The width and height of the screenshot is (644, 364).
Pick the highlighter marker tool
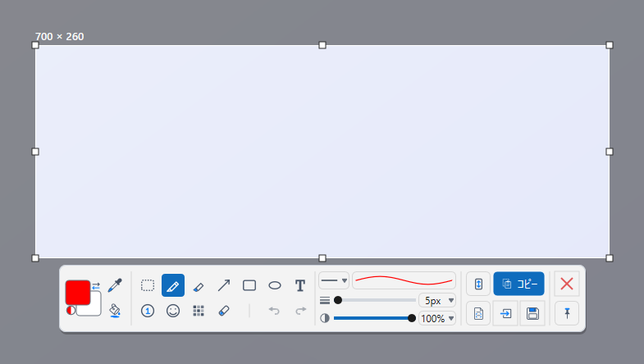pos(199,286)
